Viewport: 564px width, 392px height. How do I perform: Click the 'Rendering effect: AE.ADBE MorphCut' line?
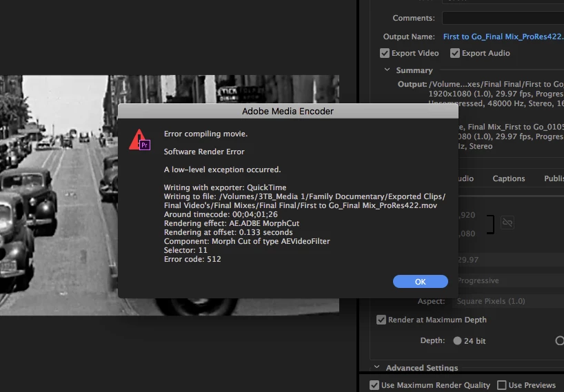[231, 223]
